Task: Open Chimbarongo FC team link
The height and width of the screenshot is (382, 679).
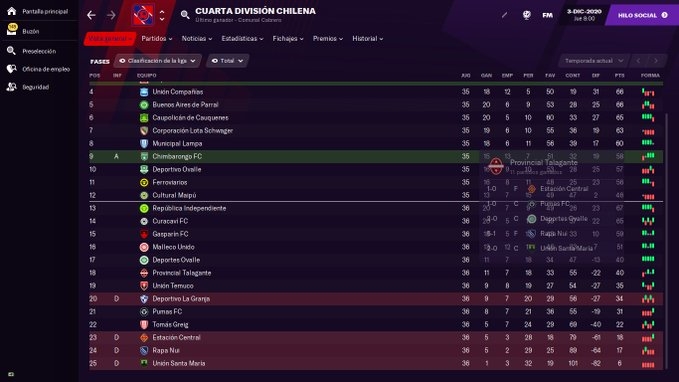Action: point(177,156)
